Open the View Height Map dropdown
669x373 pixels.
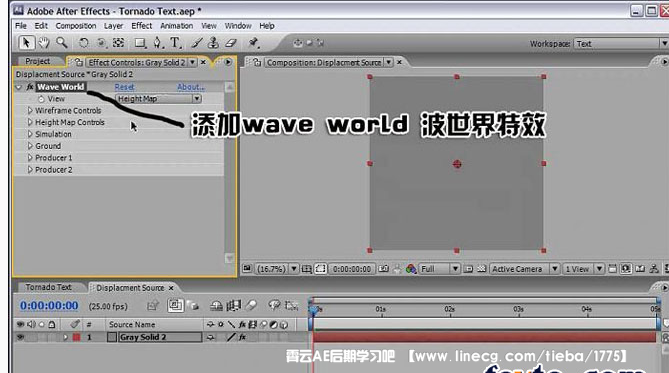tap(158, 99)
